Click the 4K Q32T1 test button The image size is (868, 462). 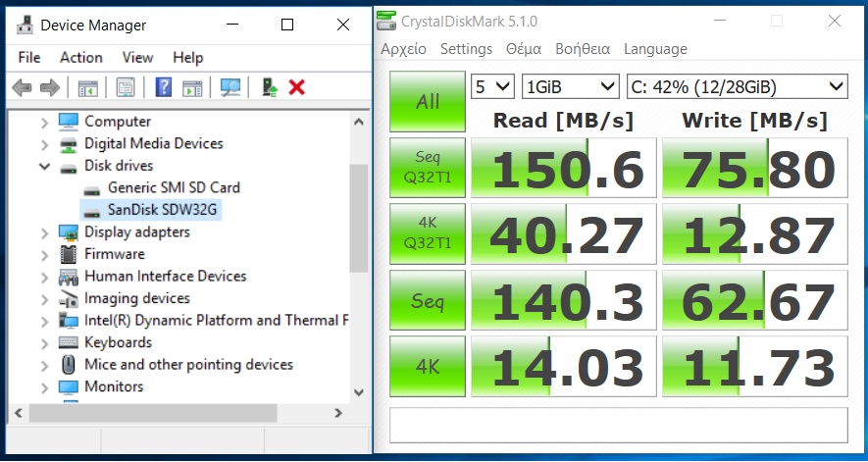tap(428, 233)
